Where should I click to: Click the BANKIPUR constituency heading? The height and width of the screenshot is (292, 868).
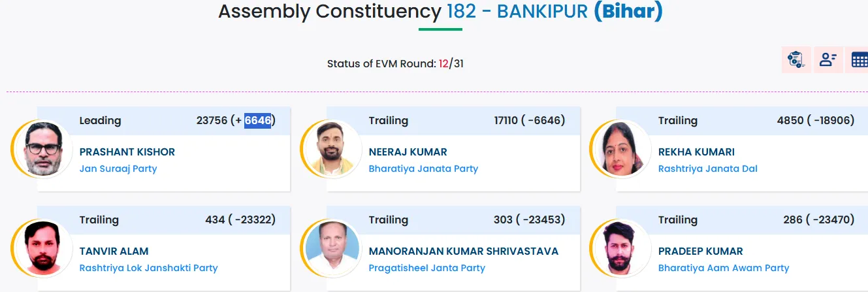543,12
